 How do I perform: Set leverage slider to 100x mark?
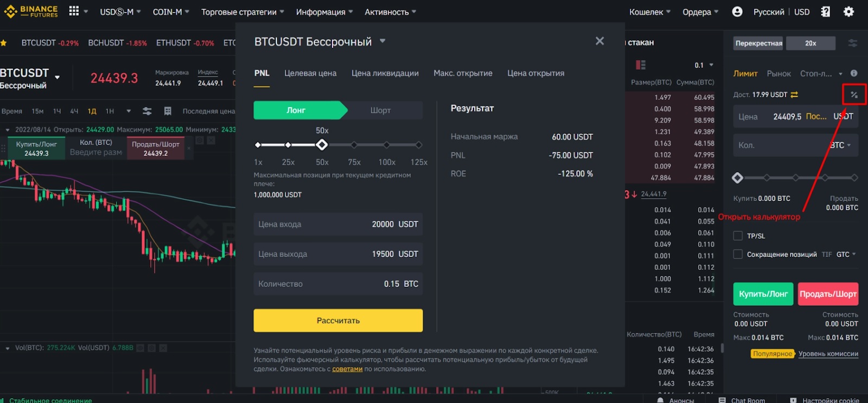tap(386, 145)
